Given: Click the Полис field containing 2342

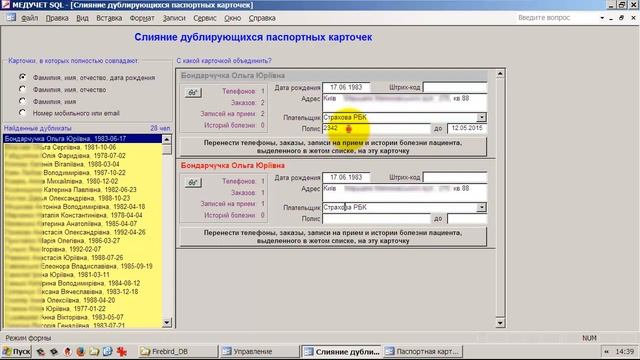Looking at the screenshot, I should (x=376, y=129).
